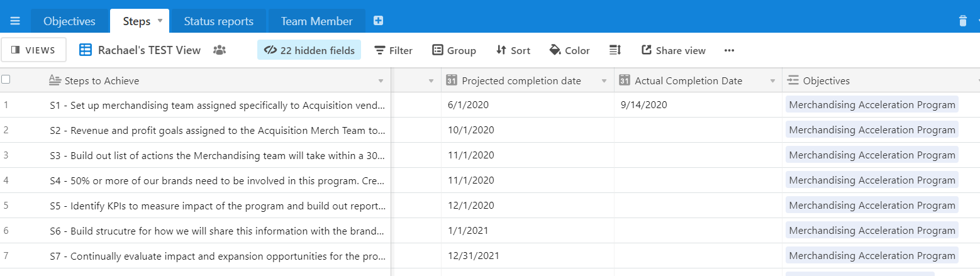Image resolution: width=980 pixels, height=276 pixels.
Task: Switch to the Status reports tab
Action: pos(218,21)
